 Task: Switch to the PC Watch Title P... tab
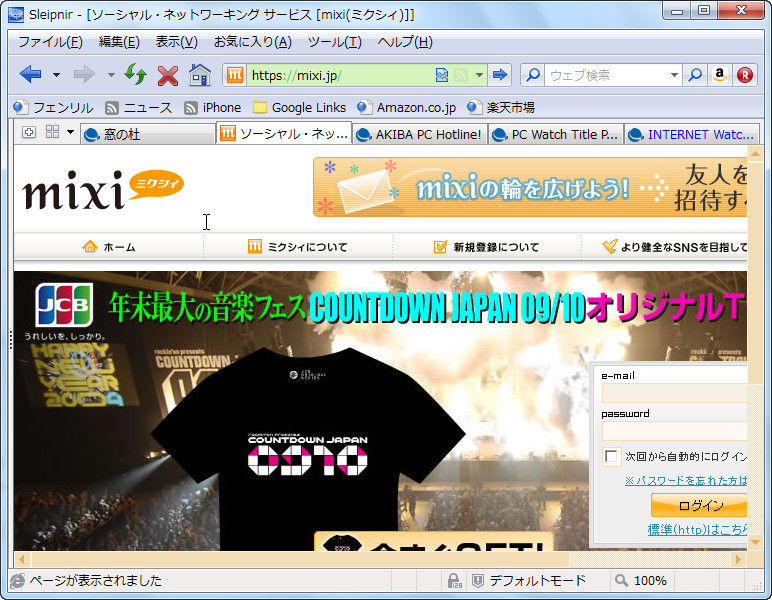coord(556,134)
